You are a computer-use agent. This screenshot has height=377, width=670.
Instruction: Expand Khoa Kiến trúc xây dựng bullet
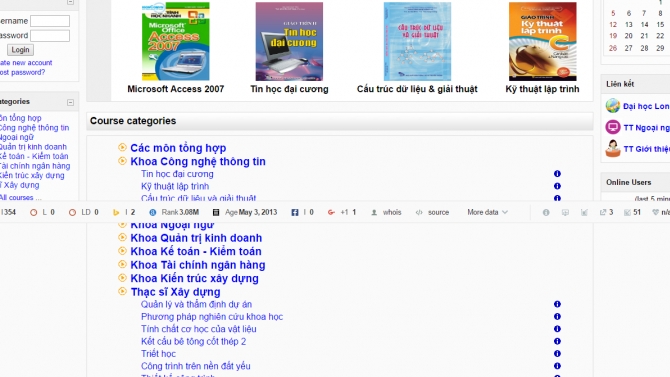point(122,278)
